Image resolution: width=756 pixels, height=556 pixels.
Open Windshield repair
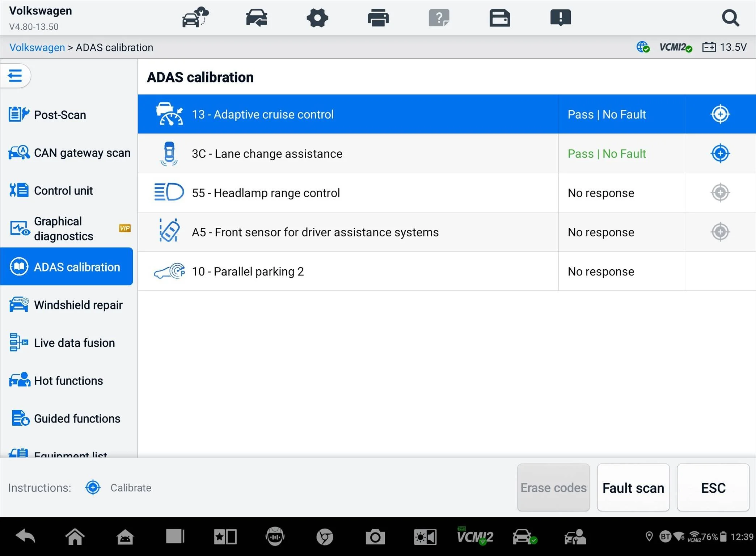coord(67,305)
